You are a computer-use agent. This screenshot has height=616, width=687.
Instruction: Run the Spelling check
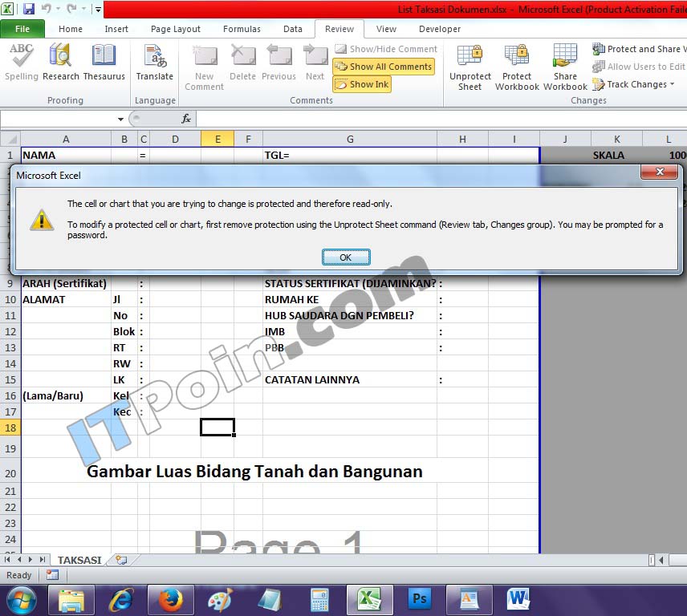(x=22, y=62)
